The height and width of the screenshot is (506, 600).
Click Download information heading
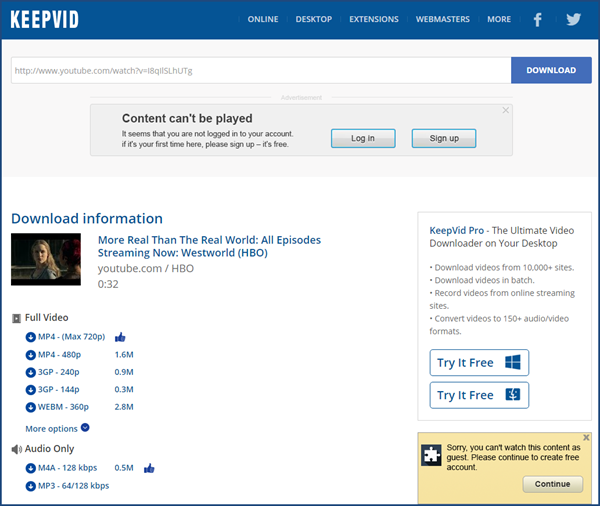pos(87,219)
